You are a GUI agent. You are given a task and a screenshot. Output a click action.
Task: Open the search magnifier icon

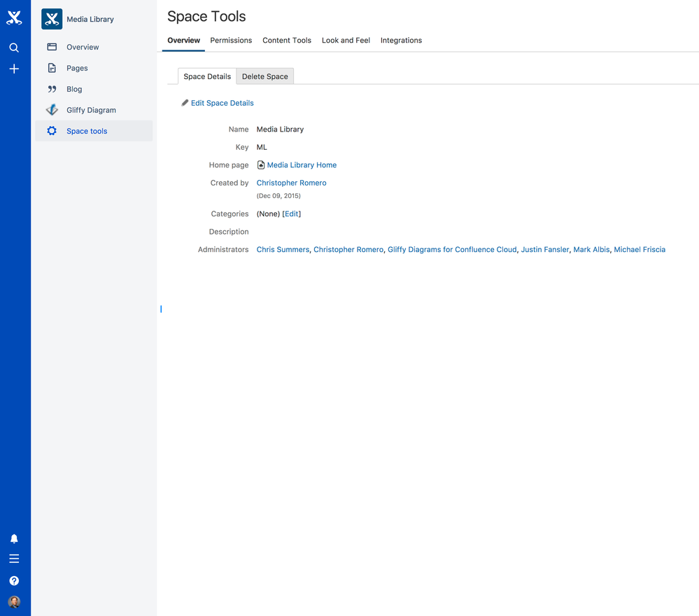(14, 48)
